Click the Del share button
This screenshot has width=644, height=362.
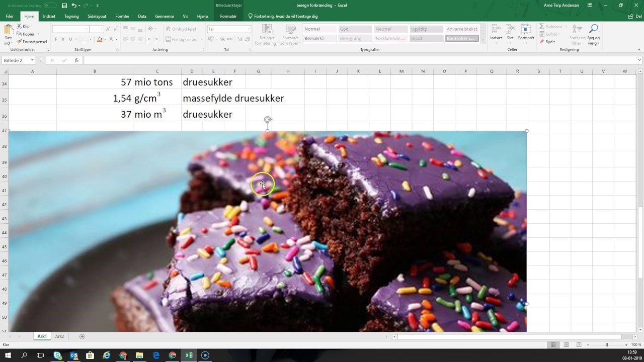click(635, 17)
